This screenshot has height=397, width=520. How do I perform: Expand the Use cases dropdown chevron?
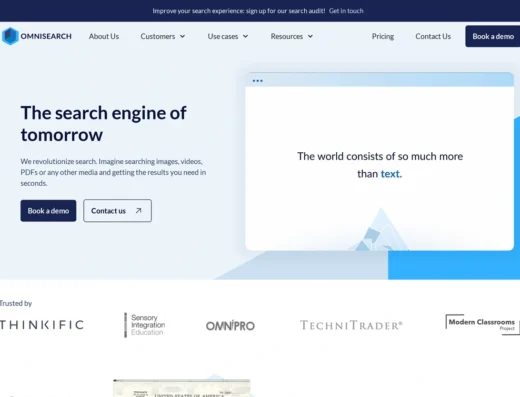click(245, 36)
